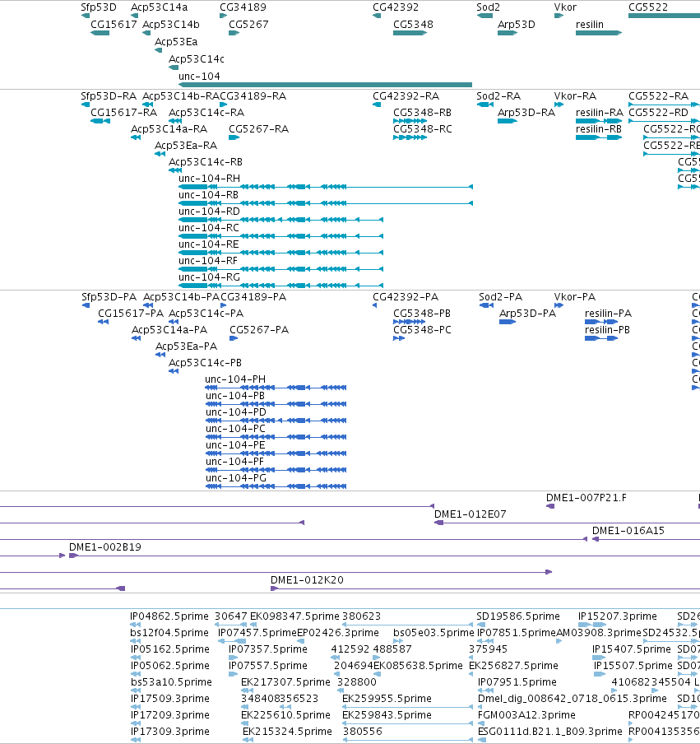The height and width of the screenshot is (744, 700).
Task: Select the Dmel_dig_008642_0718_0615.3prime label
Action: coord(573,699)
